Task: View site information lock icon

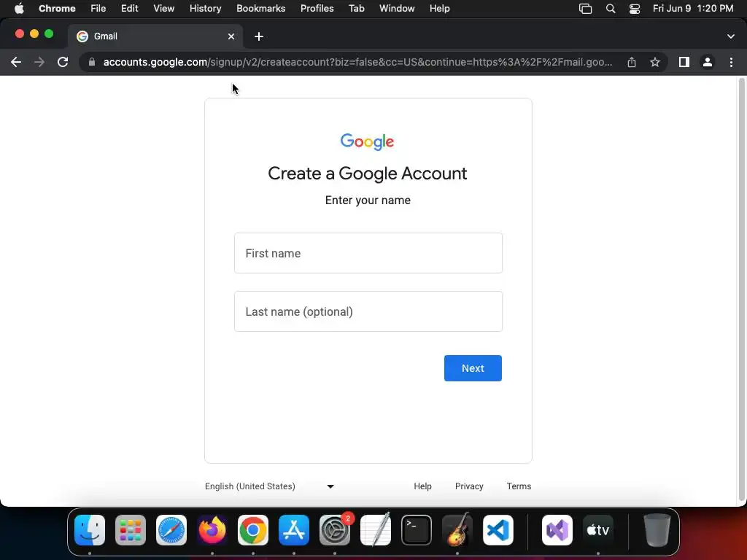Action: click(92, 62)
